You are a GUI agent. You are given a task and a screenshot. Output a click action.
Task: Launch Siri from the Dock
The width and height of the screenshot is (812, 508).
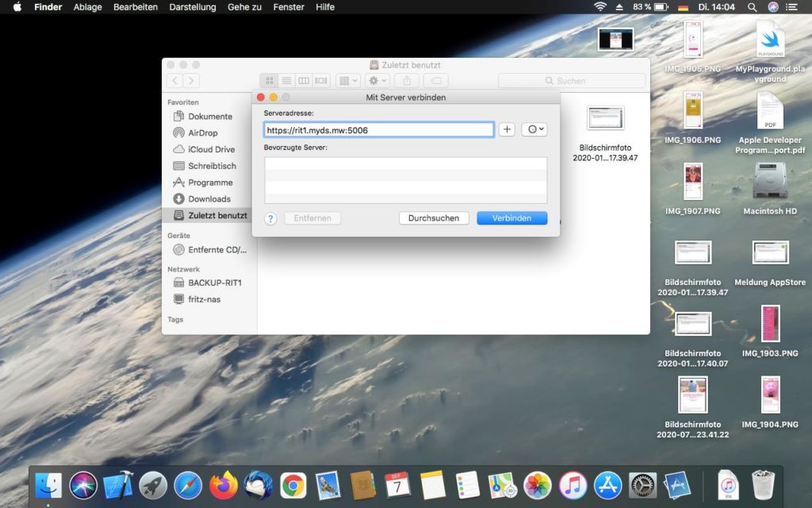tap(82, 486)
